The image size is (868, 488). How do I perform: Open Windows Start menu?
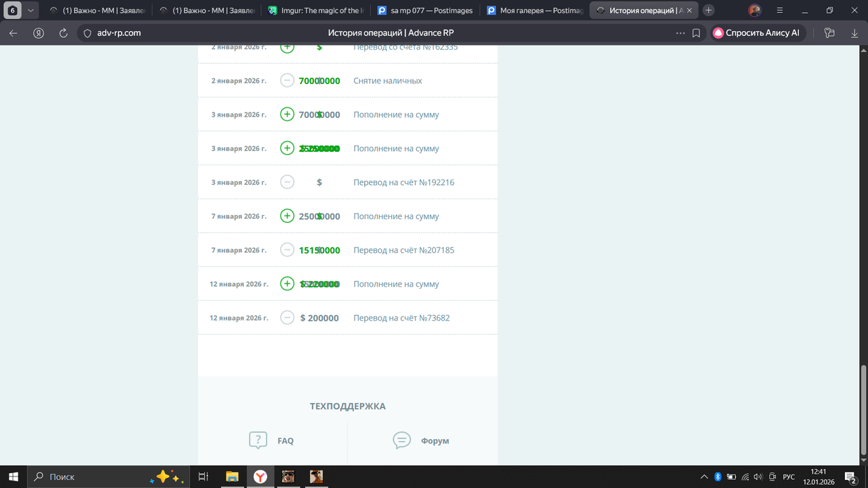tap(13, 476)
